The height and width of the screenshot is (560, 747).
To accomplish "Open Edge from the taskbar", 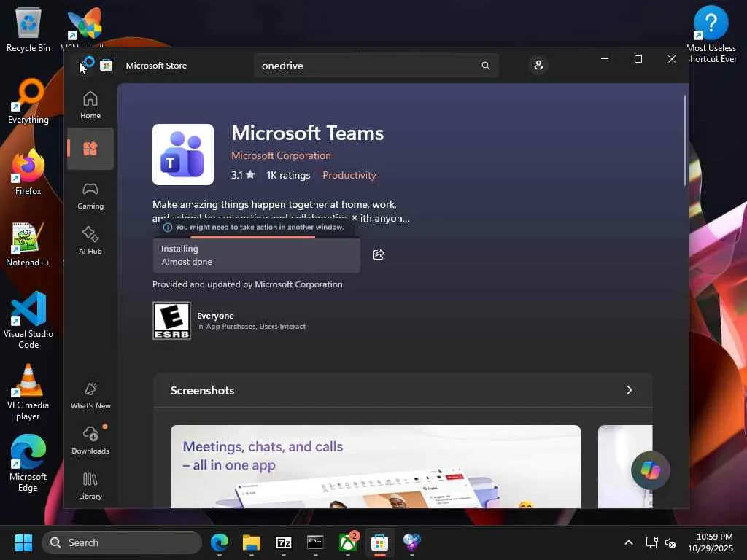I will coord(220,542).
